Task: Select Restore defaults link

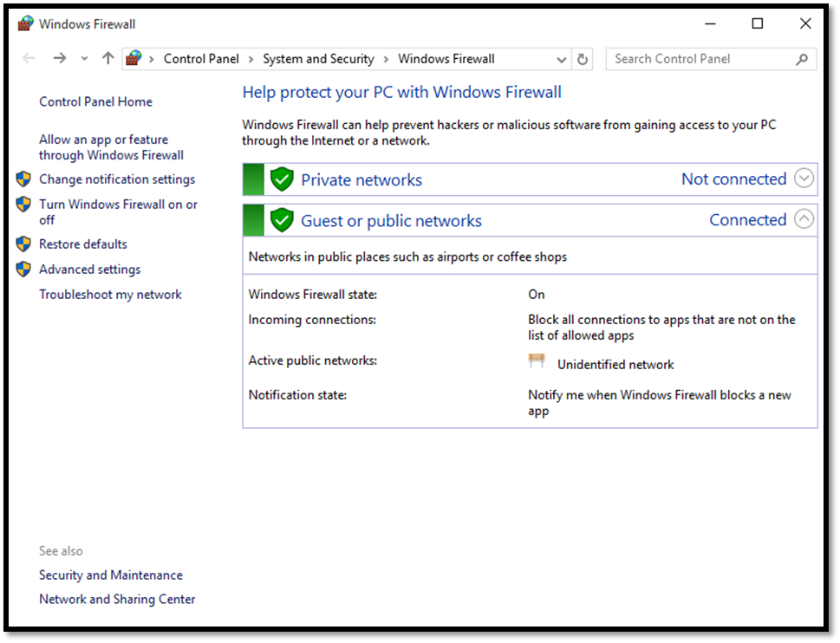Action: click(83, 244)
